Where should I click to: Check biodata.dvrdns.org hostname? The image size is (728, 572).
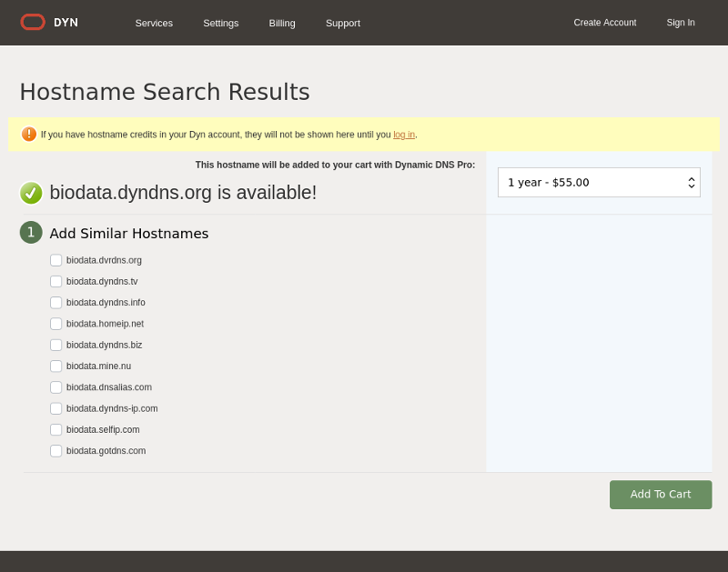[56, 260]
